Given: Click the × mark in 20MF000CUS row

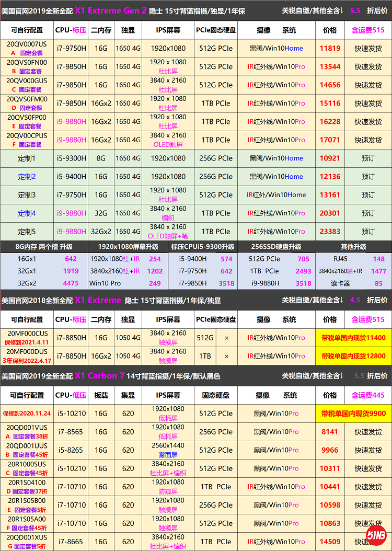Looking at the screenshot, I should 226,338.
